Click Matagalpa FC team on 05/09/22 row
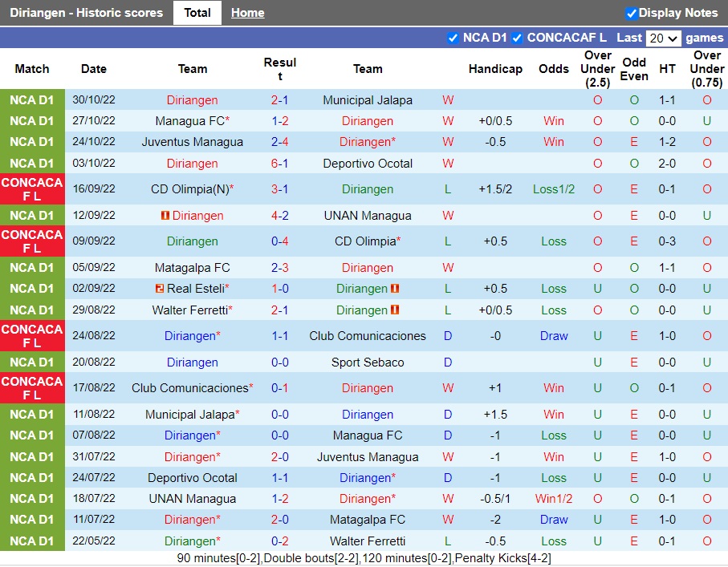728x567 pixels. pyautogui.click(x=192, y=268)
